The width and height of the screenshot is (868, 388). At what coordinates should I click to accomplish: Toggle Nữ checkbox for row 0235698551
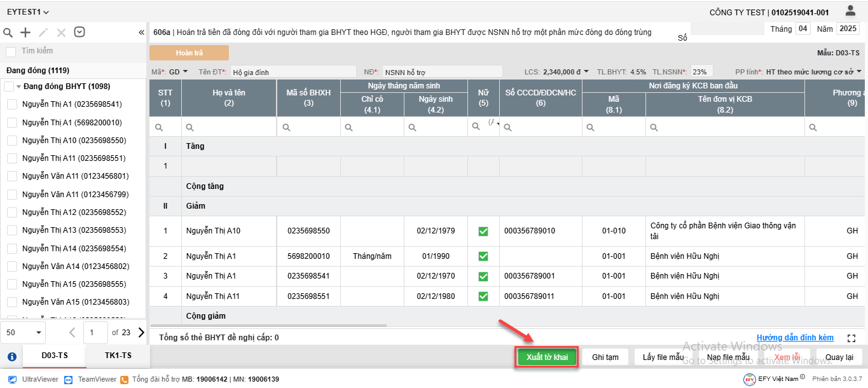coord(483,296)
